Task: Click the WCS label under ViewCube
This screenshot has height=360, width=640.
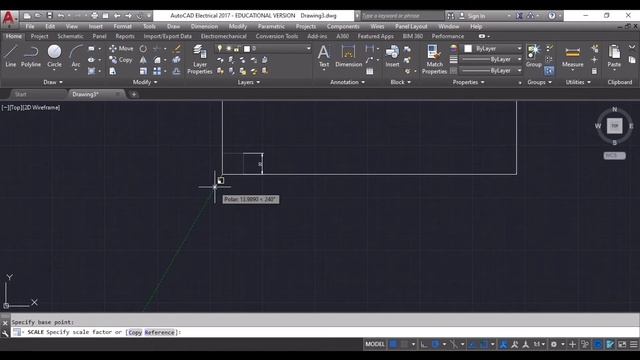Action: (x=614, y=156)
